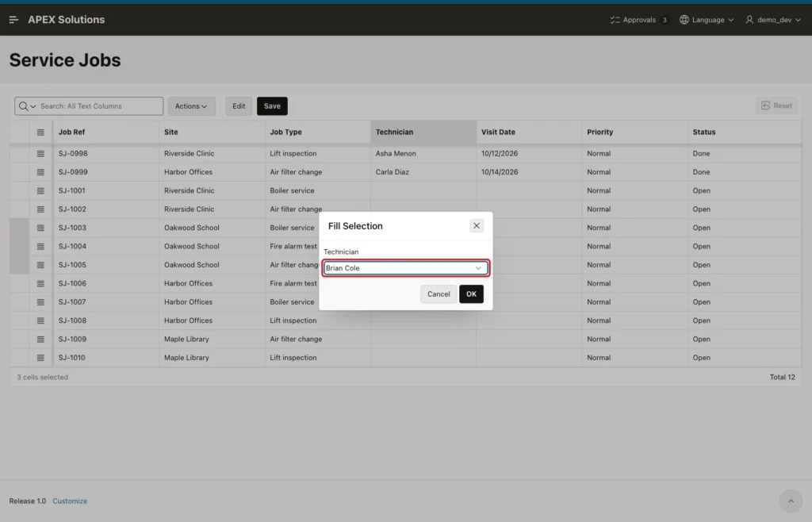Open the row actions menu for SJ-1003
812x522 pixels.
(40, 228)
